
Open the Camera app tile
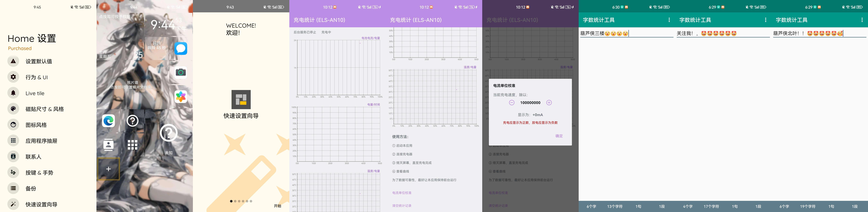[x=181, y=72]
